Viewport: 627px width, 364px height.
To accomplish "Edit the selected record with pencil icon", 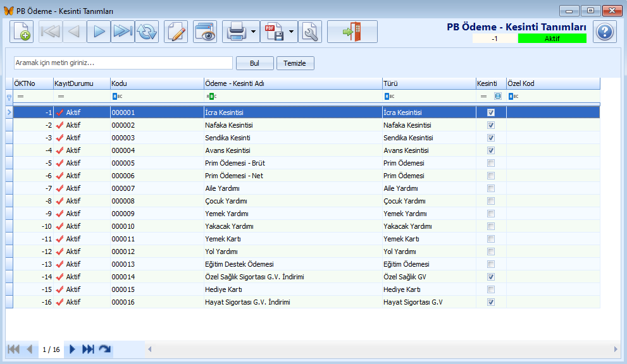I will point(176,32).
